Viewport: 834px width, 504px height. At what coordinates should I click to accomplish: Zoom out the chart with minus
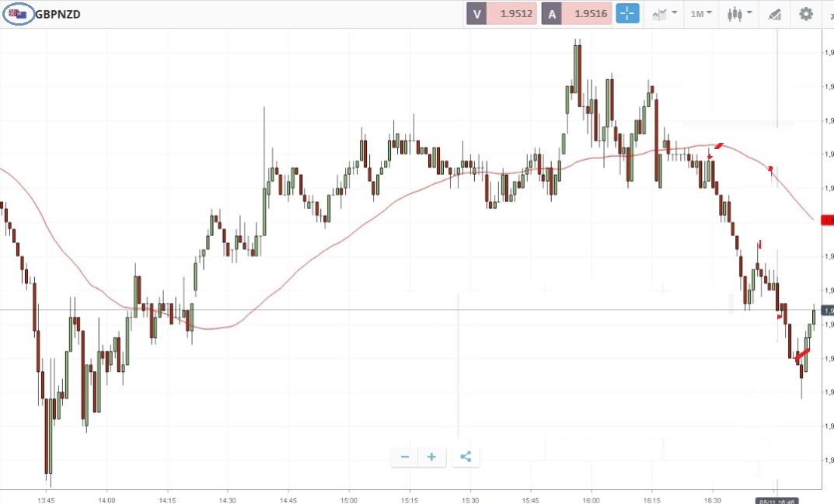tap(405, 457)
